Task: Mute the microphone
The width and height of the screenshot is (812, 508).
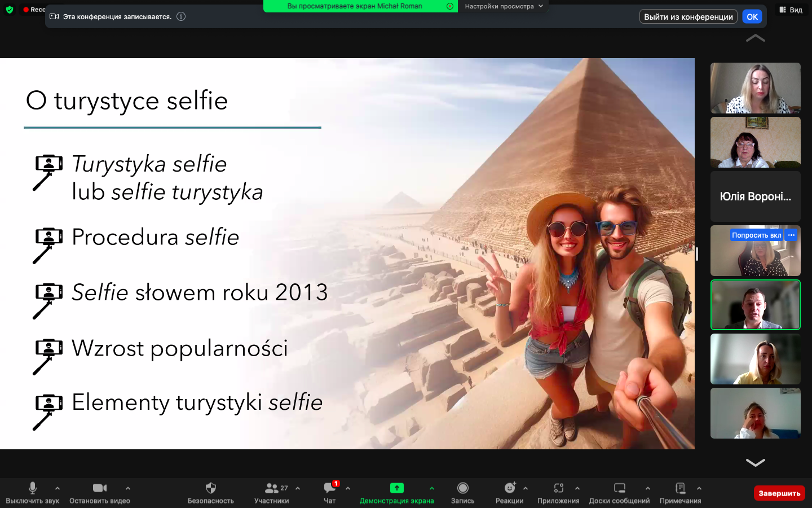Action: pos(33,488)
